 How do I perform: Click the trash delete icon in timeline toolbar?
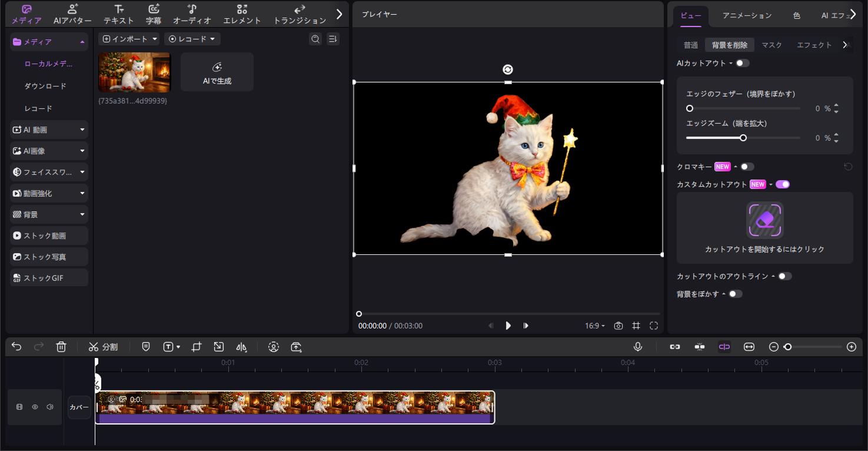pyautogui.click(x=61, y=347)
